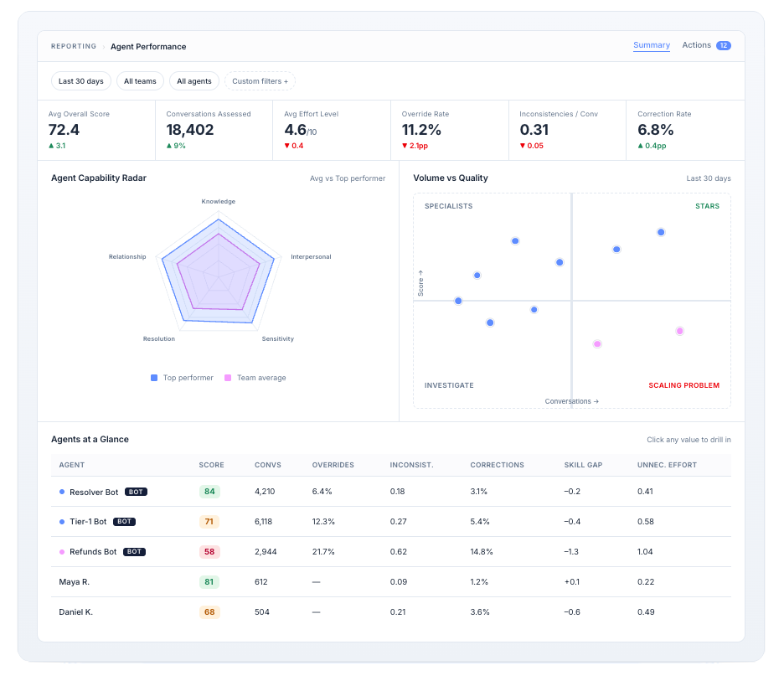Click the pink scatter point nearest Scaling Problem label
Viewport: 784px width, 681px height.
click(679, 331)
